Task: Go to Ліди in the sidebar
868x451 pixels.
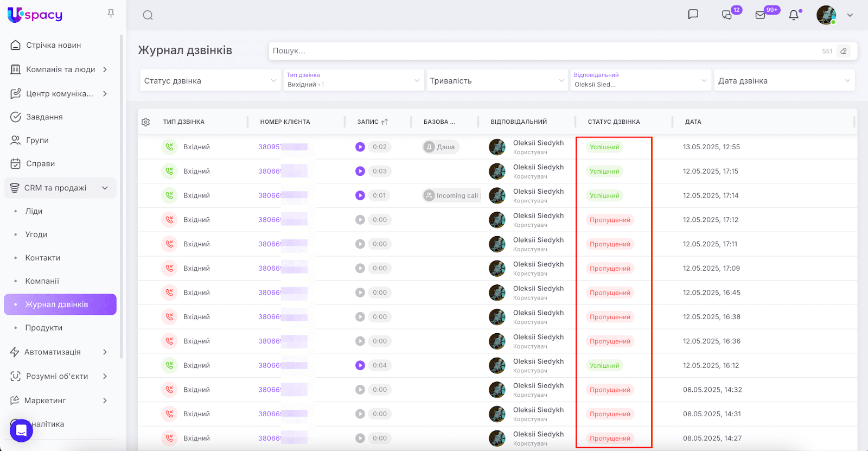Action: [x=34, y=211]
